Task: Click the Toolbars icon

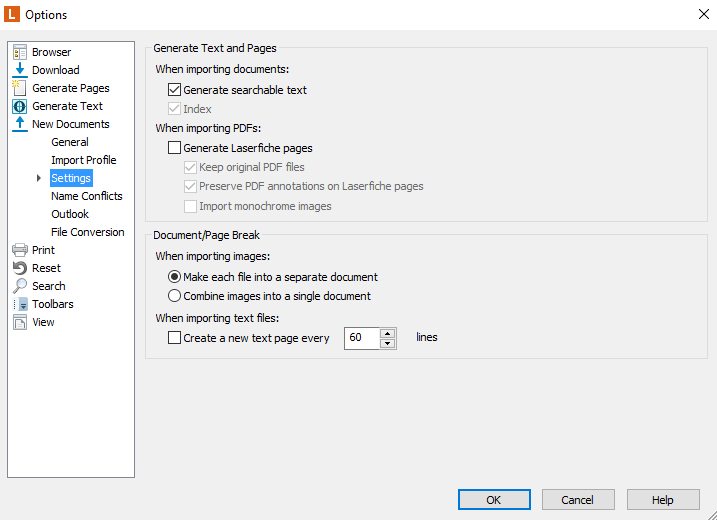Action: (21, 304)
